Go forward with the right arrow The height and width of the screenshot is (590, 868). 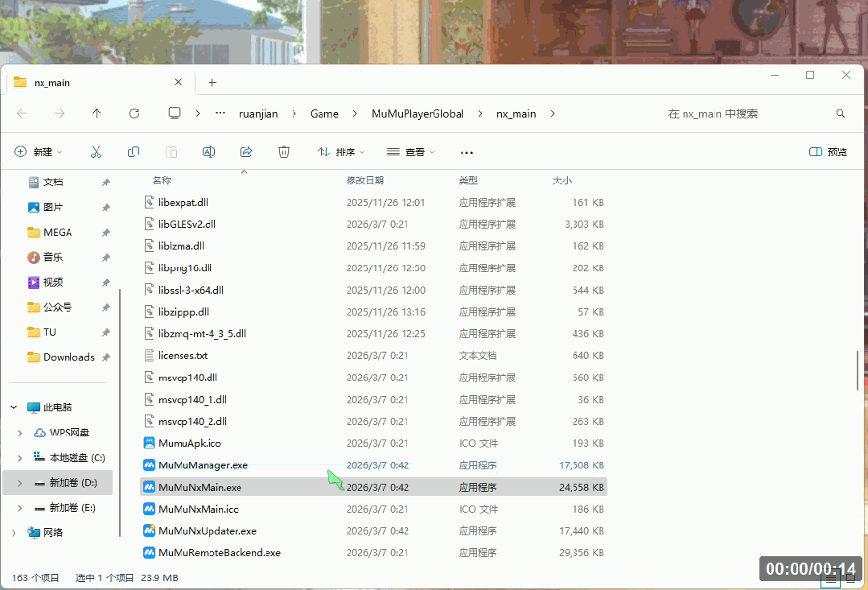point(60,113)
